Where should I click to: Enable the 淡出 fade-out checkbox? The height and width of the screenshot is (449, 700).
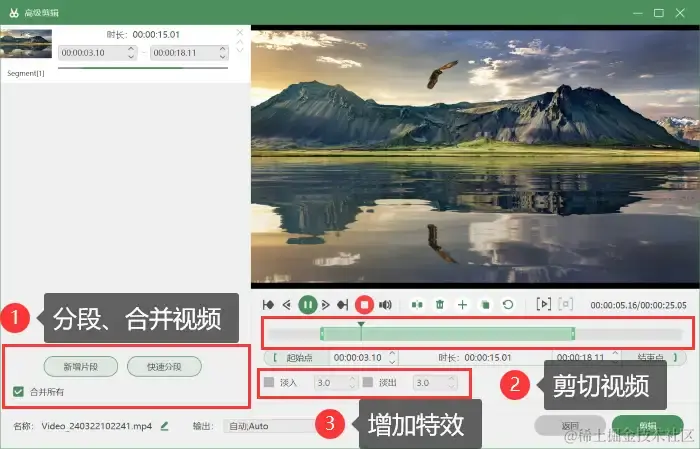click(368, 382)
